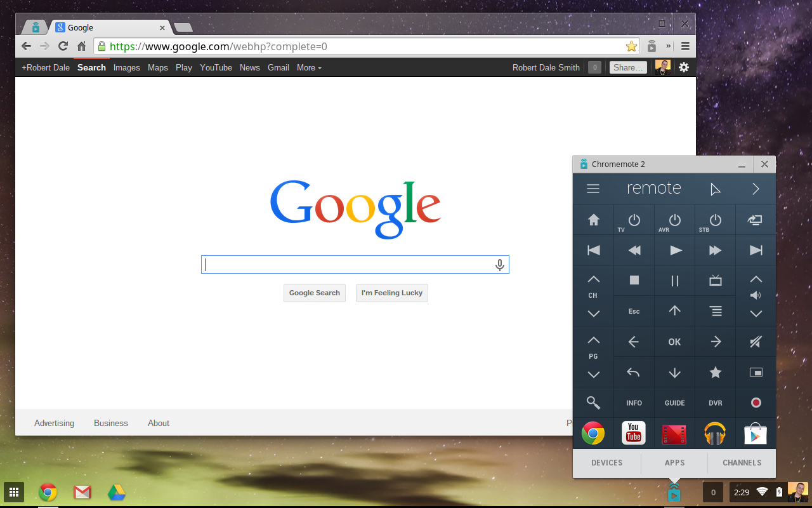Viewport: 812px width, 508px height.
Task: Reload the Google page
Action: pyautogui.click(x=63, y=46)
